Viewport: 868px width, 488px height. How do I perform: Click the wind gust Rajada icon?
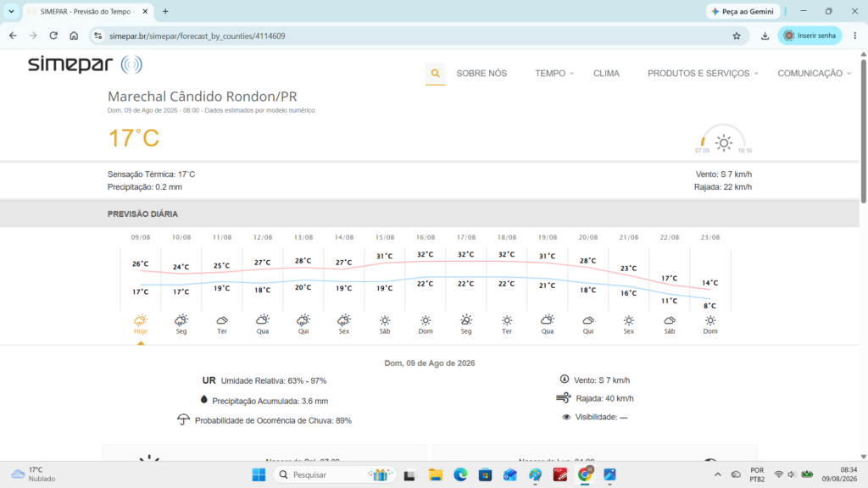[x=564, y=397]
